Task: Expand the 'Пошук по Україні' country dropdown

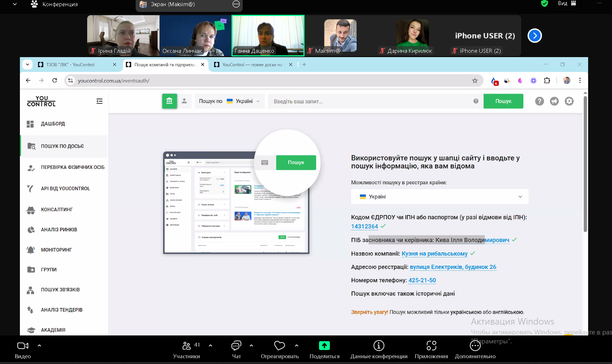Action: pyautogui.click(x=229, y=101)
